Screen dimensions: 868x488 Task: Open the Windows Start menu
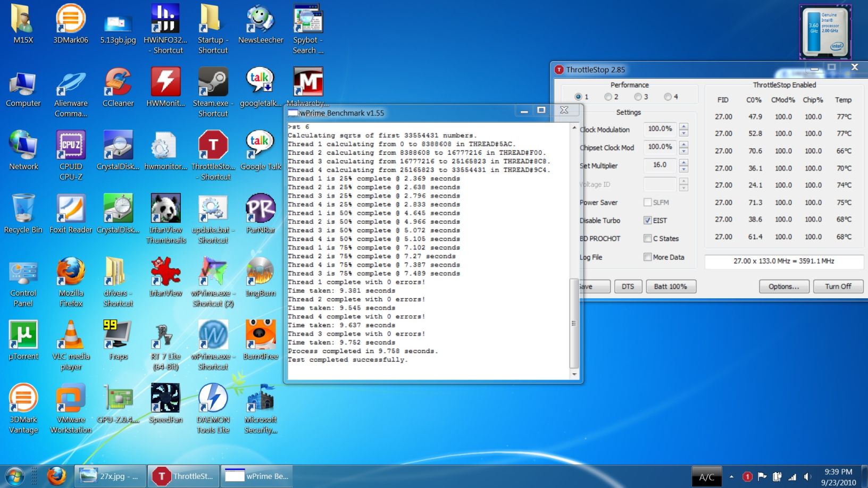(x=14, y=476)
